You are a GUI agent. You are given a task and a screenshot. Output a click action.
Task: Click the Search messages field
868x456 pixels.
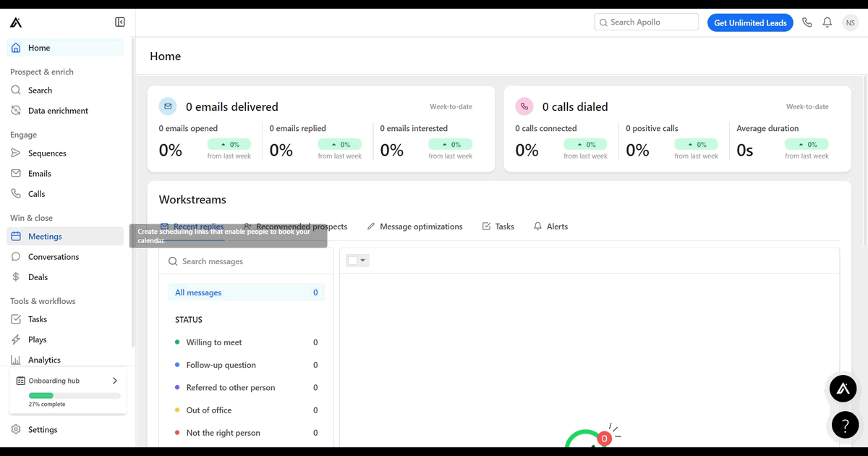tap(247, 261)
